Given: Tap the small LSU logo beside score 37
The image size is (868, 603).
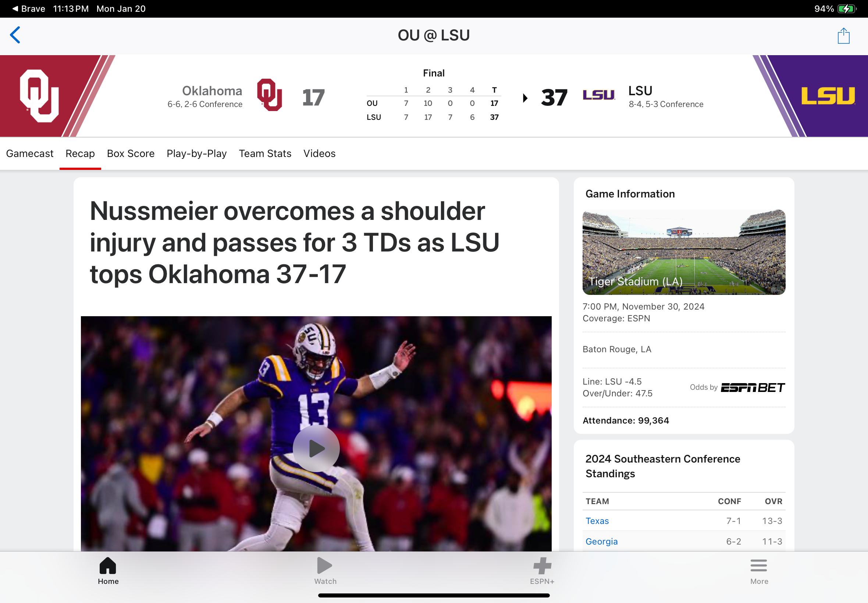Looking at the screenshot, I should coord(599,95).
